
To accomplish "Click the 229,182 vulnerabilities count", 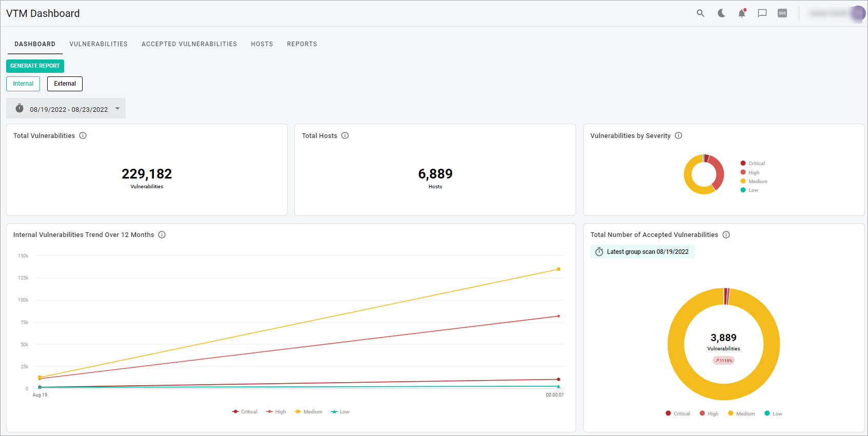I will [x=147, y=174].
